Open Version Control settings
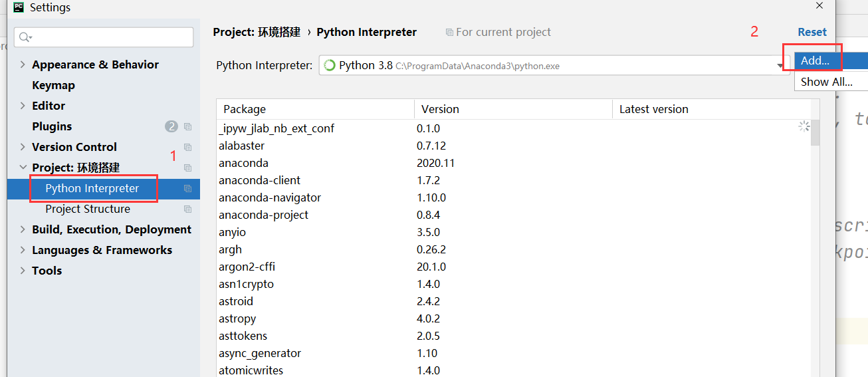868x377 pixels. 74,147
